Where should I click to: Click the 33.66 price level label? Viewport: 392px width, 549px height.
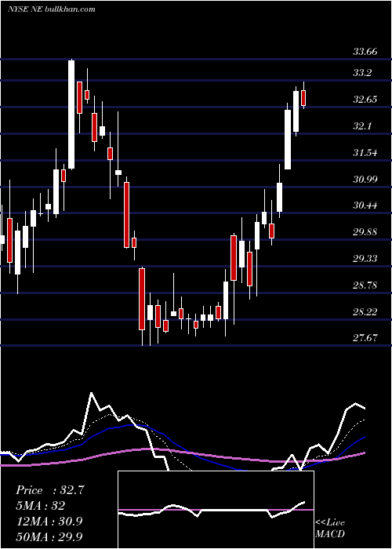tap(365, 52)
